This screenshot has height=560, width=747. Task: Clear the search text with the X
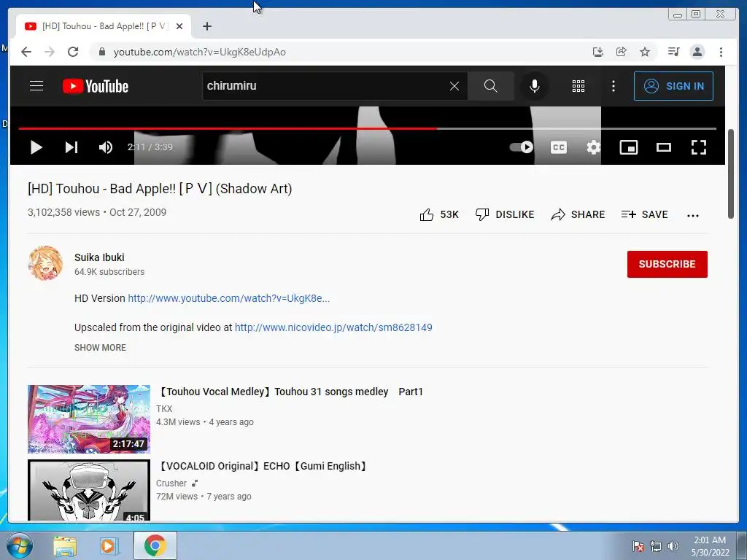(x=454, y=86)
